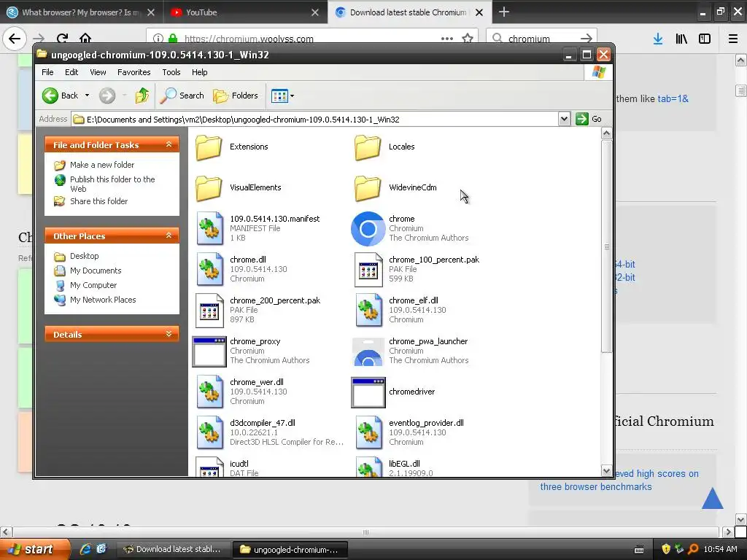The height and width of the screenshot is (560, 747).
Task: Select the chrome_100_percent.pak file icon
Action: (368, 270)
